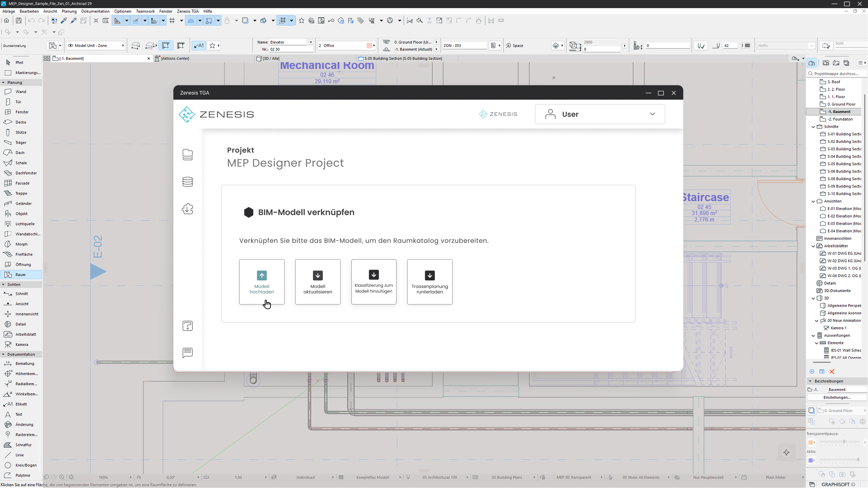Viewport: 868px width, 488px height.
Task: Collapse the Planung section in toolbox
Action: click(3, 82)
